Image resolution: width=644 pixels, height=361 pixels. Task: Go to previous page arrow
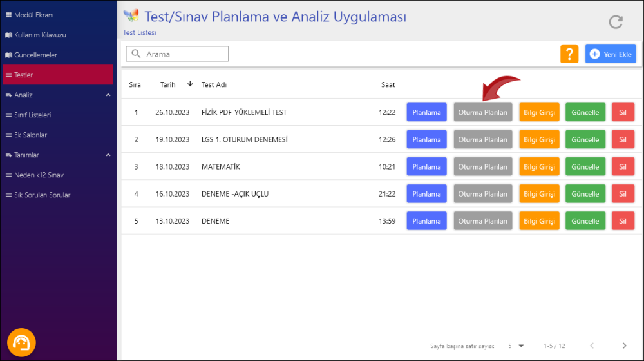[x=592, y=346]
